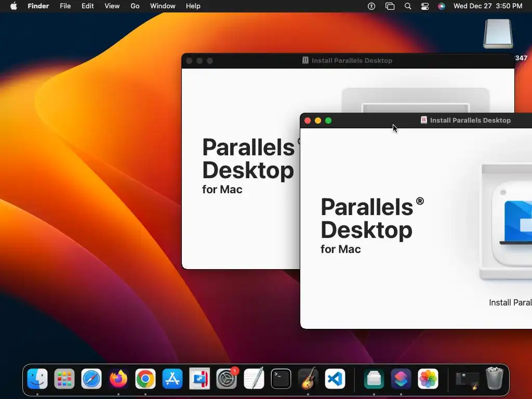The height and width of the screenshot is (399, 532).
Task: Open the Help menu
Action: pos(193,6)
